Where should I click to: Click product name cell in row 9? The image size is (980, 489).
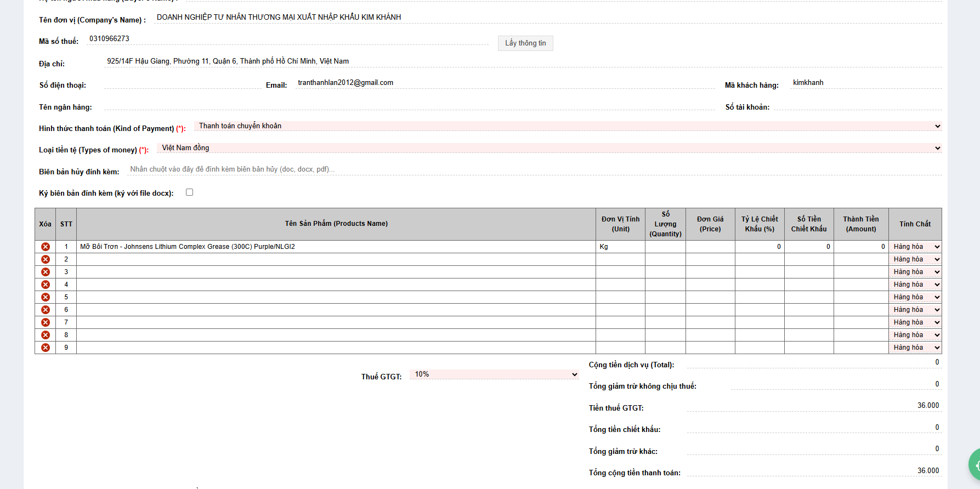pyautogui.click(x=336, y=348)
